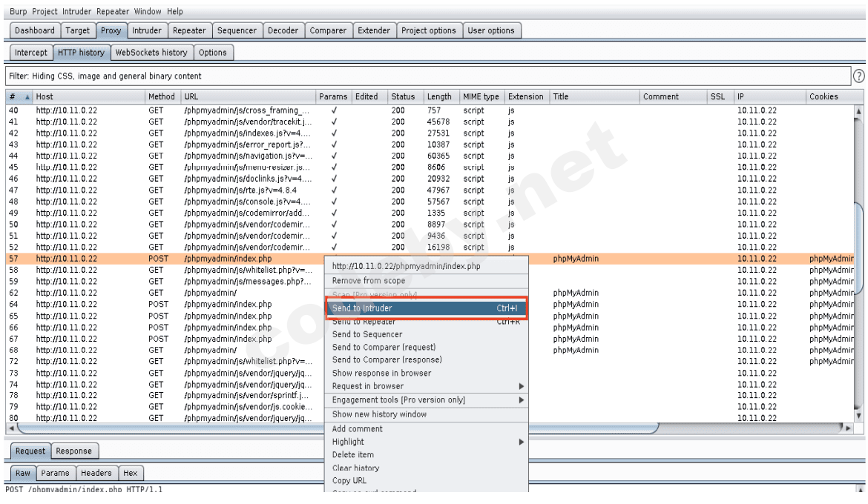Viewport: 868px width, 504px height.
Task: Open the Repeater menu in menu bar
Action: 112,11
